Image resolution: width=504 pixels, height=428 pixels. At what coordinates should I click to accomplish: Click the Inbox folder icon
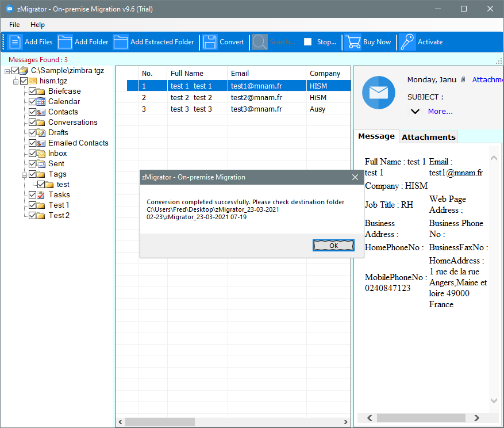coord(41,154)
